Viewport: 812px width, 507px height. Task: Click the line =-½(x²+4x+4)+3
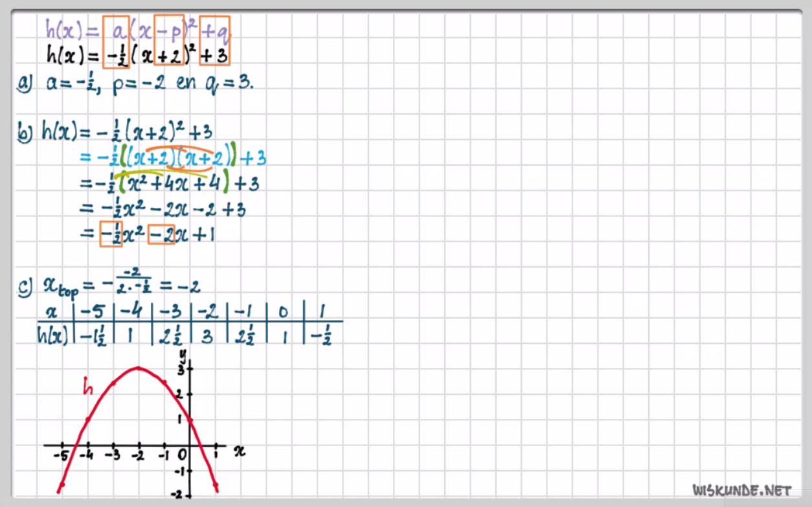[170, 184]
